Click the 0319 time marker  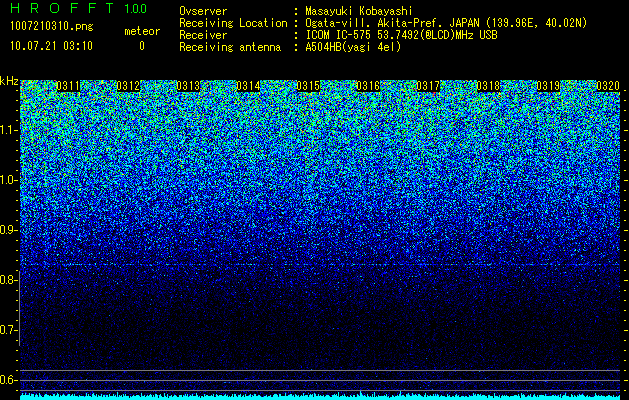click(x=548, y=86)
